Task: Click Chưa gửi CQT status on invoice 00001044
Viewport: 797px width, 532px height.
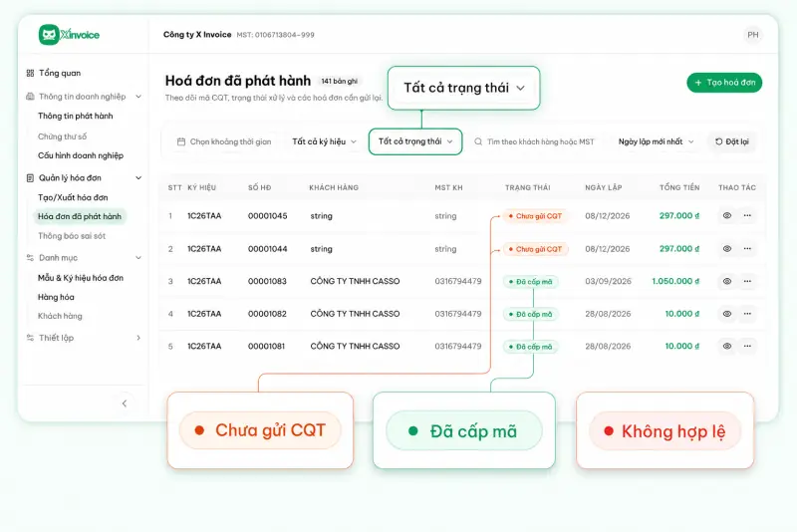Action: tap(535, 249)
